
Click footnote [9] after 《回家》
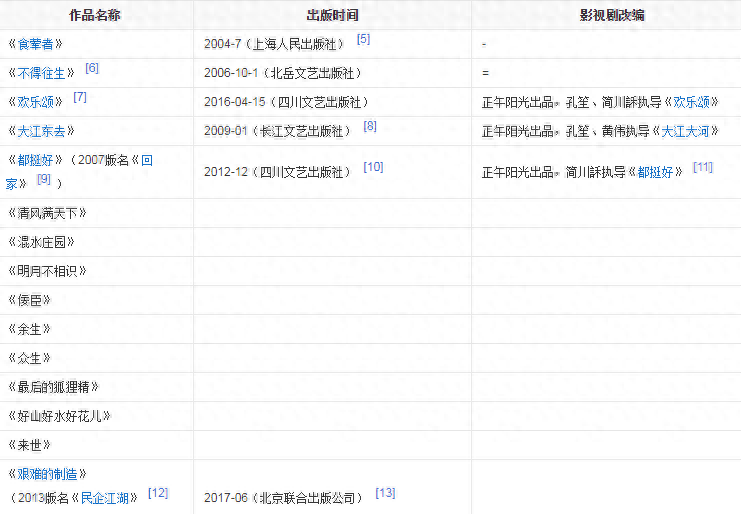[x=44, y=179]
